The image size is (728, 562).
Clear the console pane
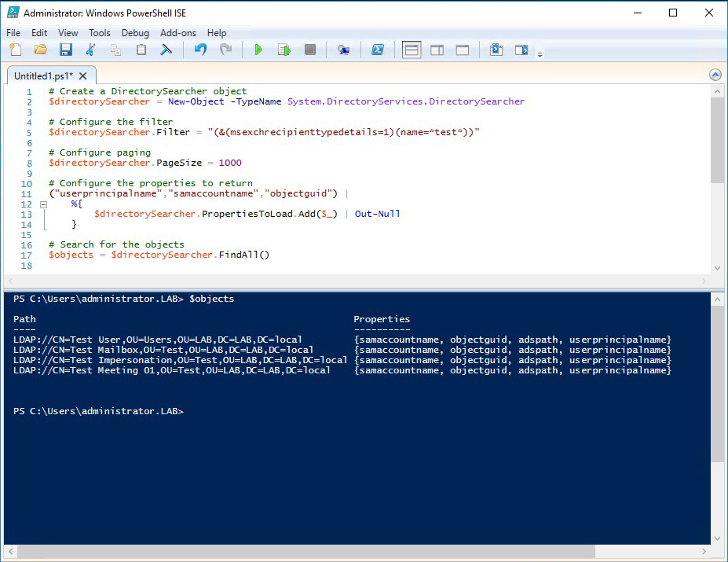pos(166,50)
